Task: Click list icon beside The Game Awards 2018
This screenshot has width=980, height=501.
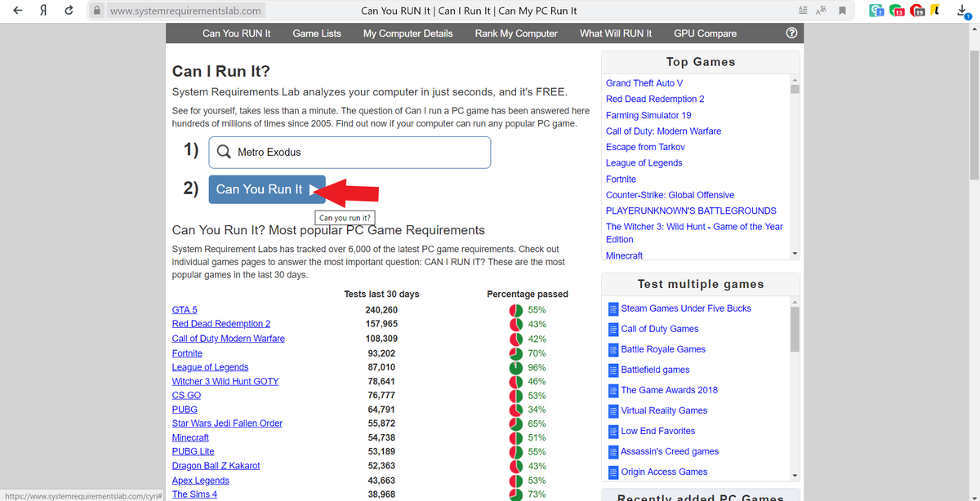Action: 613,390
